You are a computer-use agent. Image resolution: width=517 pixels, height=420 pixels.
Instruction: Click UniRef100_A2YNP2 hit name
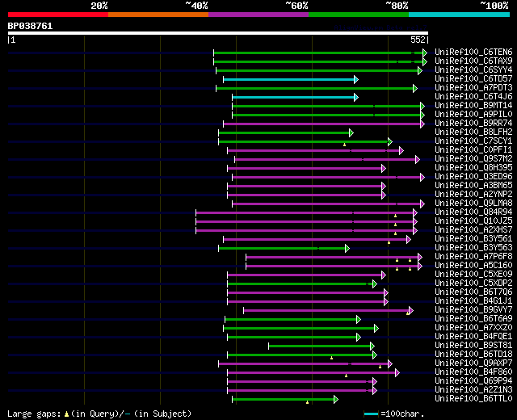(x=473, y=195)
